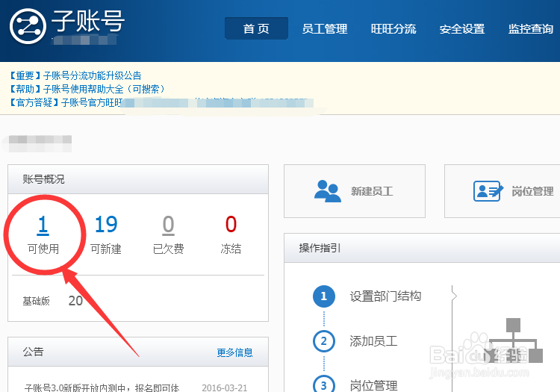This screenshot has height=392, width=560.
Task: Select step 1 circle 设置部门结构
Action: pos(324,296)
